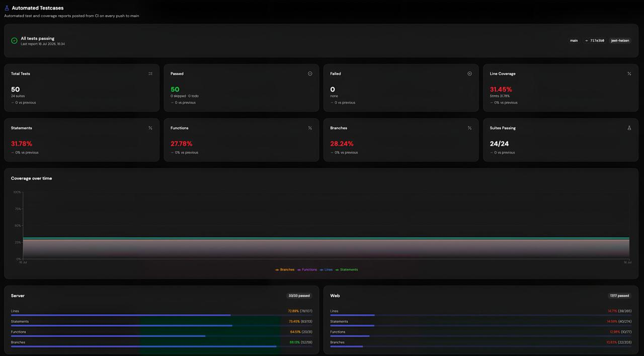
Task: Click the All tests passing status text
Action: (37, 38)
